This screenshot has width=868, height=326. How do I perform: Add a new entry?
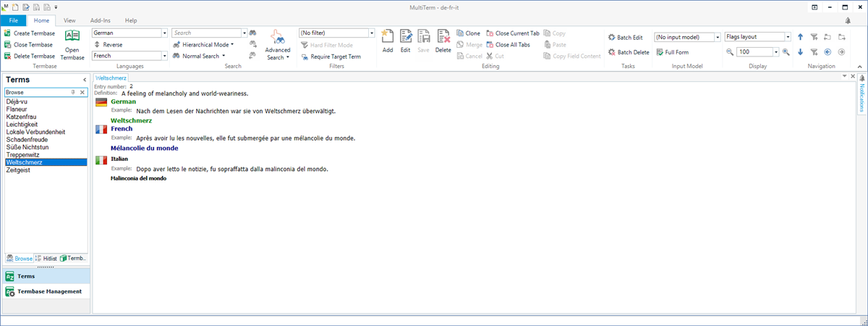click(388, 42)
